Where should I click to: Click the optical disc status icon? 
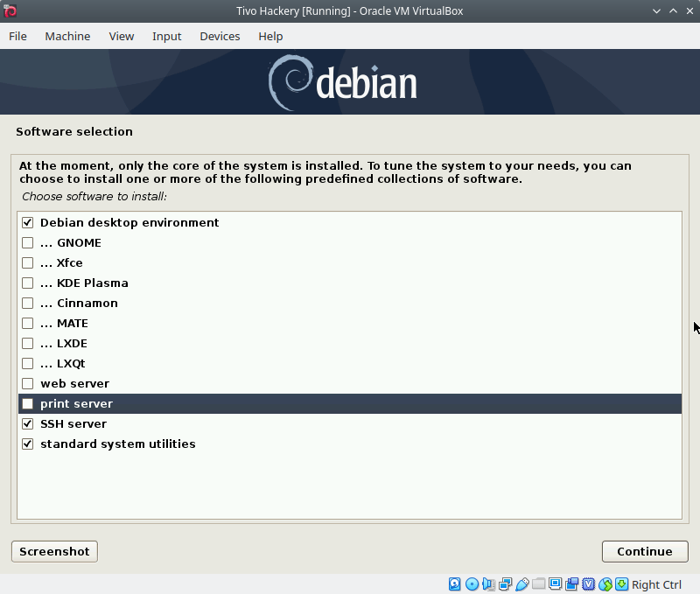click(472, 584)
